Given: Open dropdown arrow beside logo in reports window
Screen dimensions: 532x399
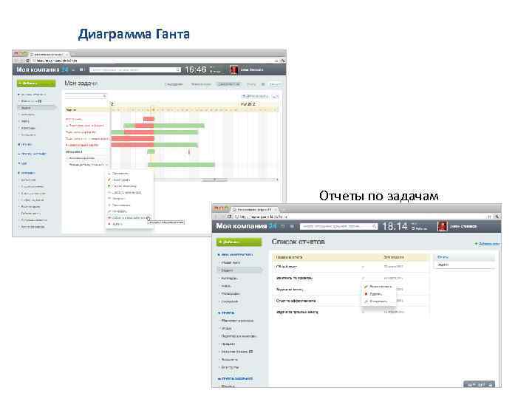Looking at the screenshot, I should pyautogui.click(x=282, y=226).
